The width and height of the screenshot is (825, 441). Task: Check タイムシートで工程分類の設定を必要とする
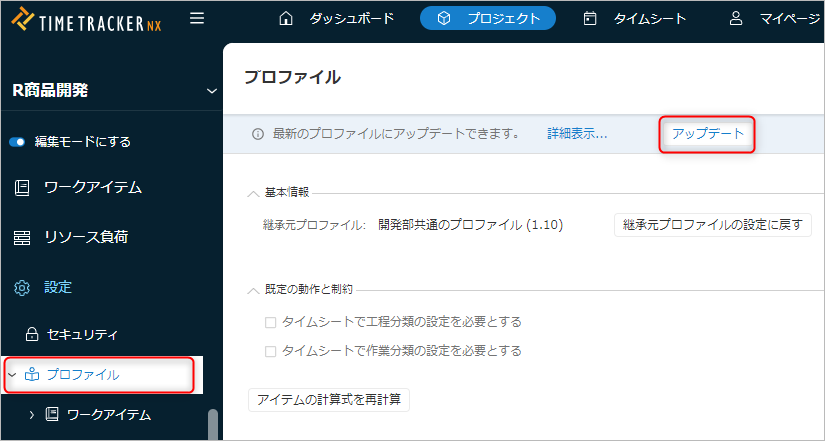(270, 322)
